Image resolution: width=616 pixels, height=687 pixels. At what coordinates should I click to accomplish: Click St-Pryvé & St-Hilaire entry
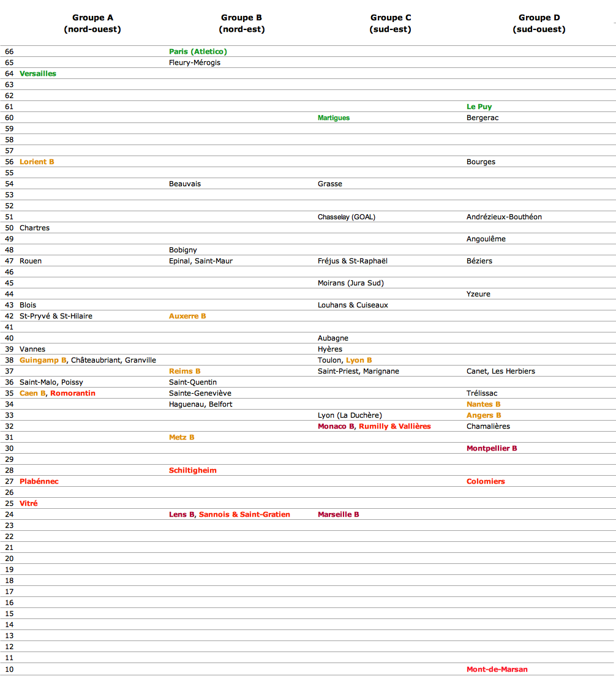click(56, 316)
